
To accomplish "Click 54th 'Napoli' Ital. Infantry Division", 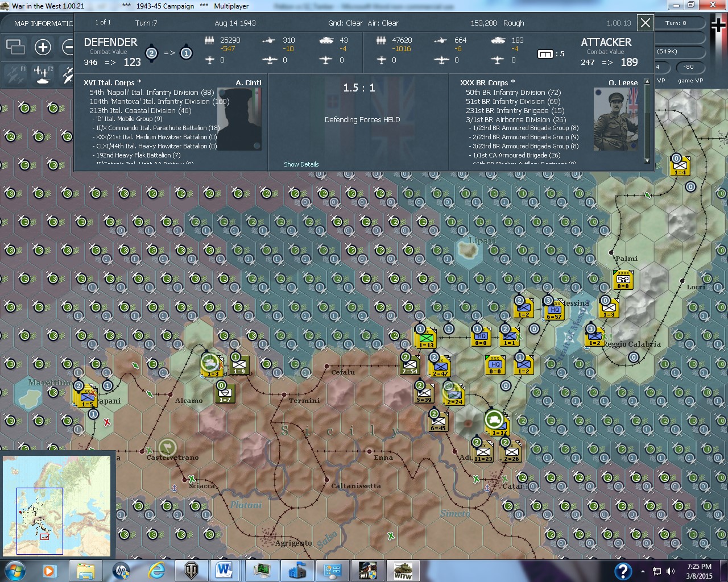I will [151, 92].
